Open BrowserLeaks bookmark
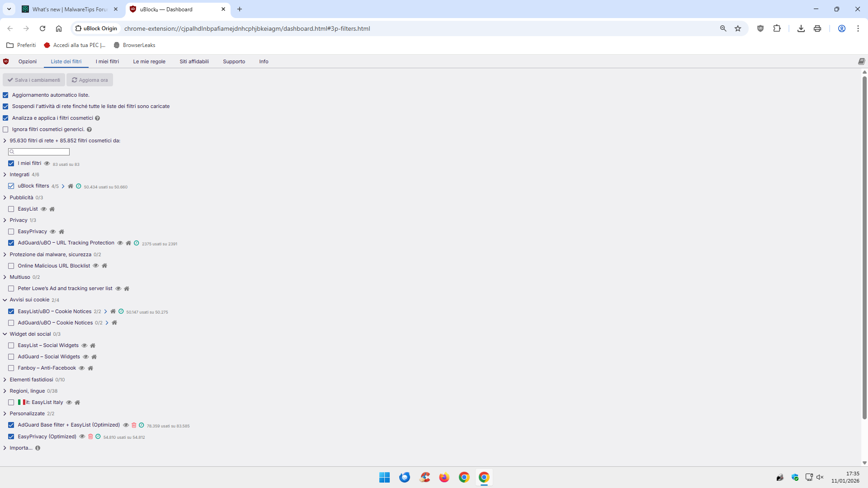The height and width of the screenshot is (488, 868). pyautogui.click(x=134, y=45)
